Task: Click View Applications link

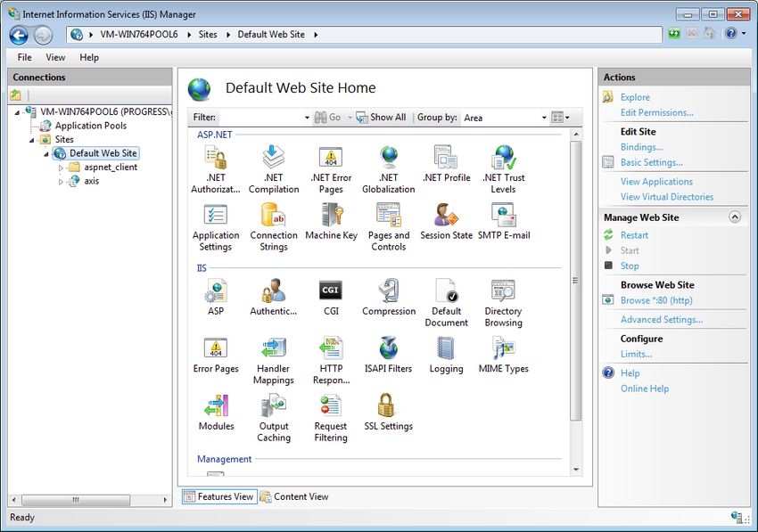Action: (656, 182)
